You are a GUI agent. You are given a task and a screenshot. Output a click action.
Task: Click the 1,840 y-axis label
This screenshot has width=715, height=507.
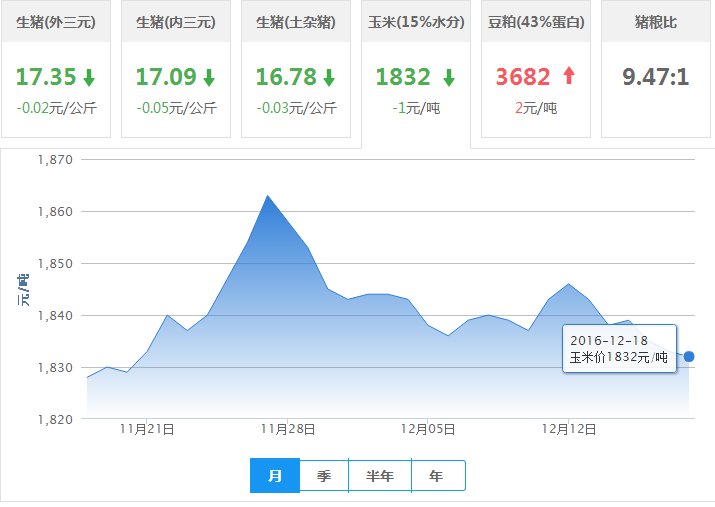click(x=55, y=316)
